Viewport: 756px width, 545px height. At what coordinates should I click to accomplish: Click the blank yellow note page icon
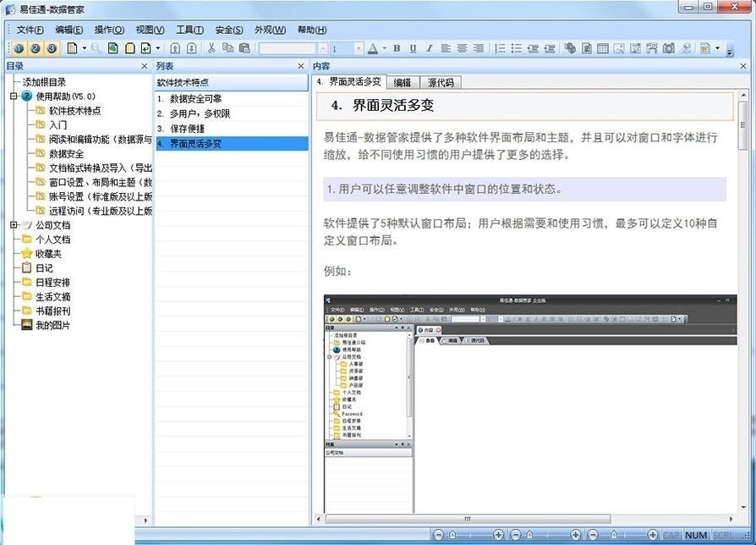coord(129,48)
